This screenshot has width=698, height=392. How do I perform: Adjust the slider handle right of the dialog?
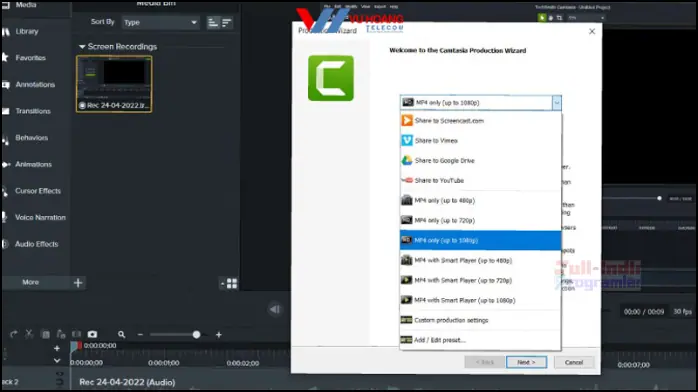tap(659, 198)
